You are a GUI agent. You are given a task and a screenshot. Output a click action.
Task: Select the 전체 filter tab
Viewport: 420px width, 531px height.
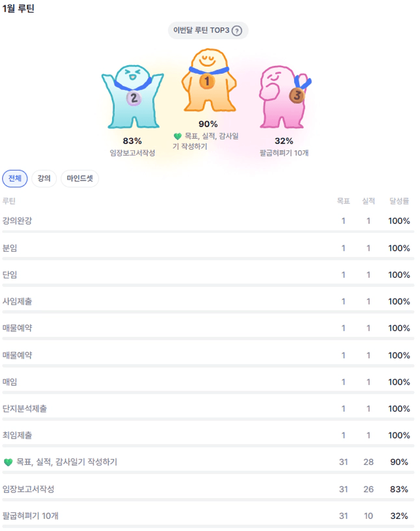(x=15, y=179)
